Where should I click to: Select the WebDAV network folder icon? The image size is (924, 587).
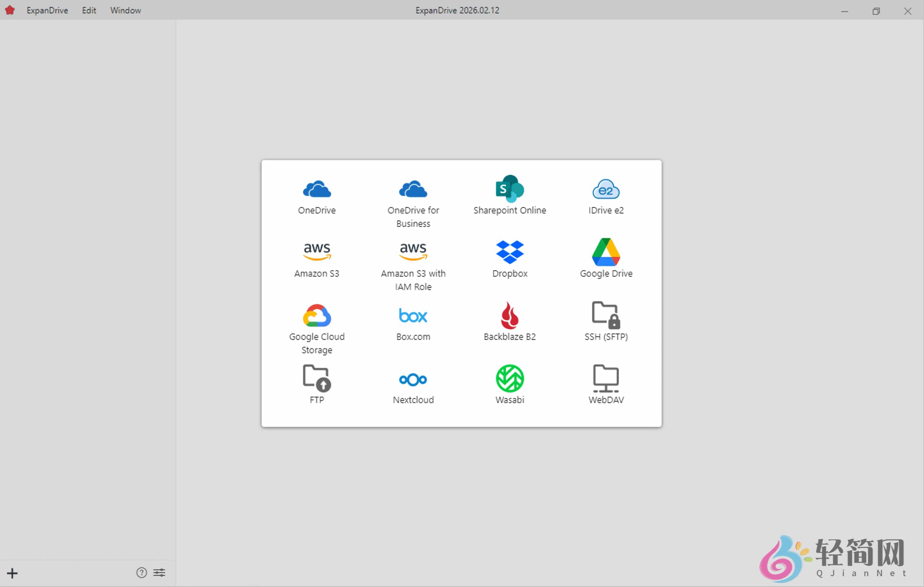tap(606, 378)
